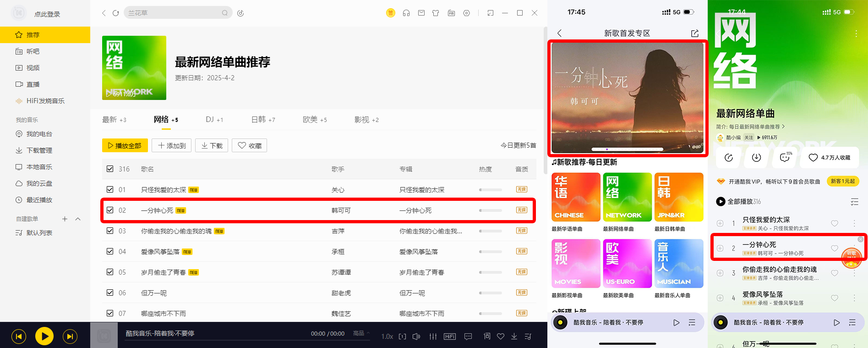This screenshot has height=348, width=868.
Task: Toggle the select-all checkbox in header row
Action: 110,169
